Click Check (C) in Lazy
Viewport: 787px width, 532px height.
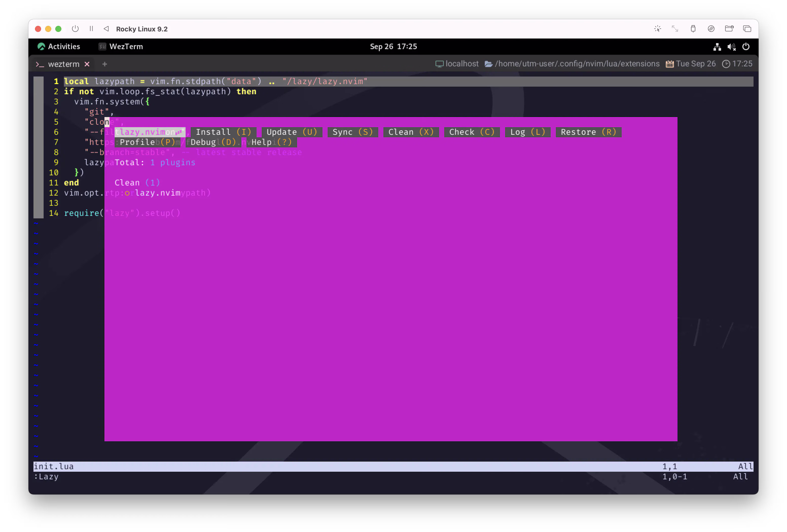472,132
